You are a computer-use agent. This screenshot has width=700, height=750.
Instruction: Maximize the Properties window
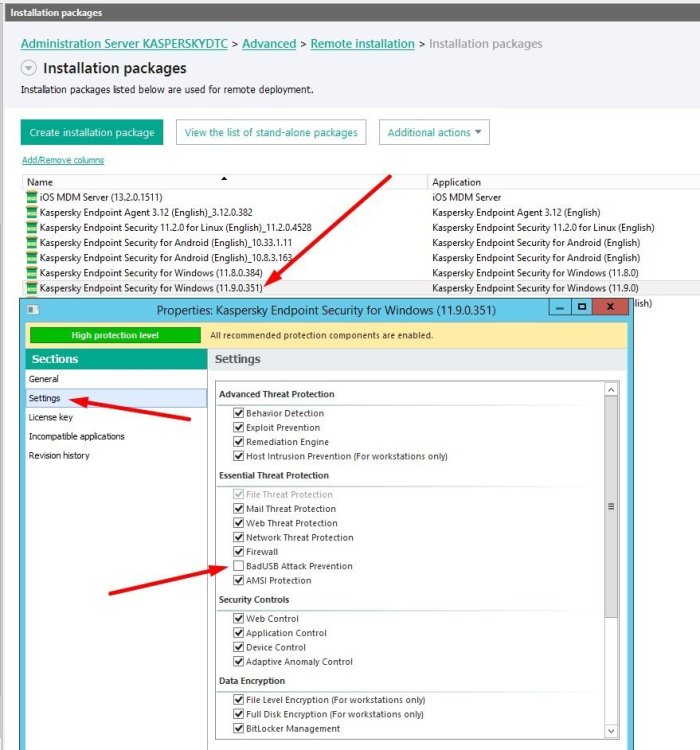click(582, 307)
